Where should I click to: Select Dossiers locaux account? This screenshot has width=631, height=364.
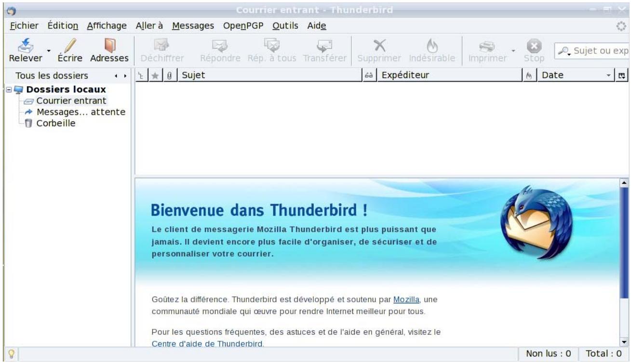click(x=66, y=90)
